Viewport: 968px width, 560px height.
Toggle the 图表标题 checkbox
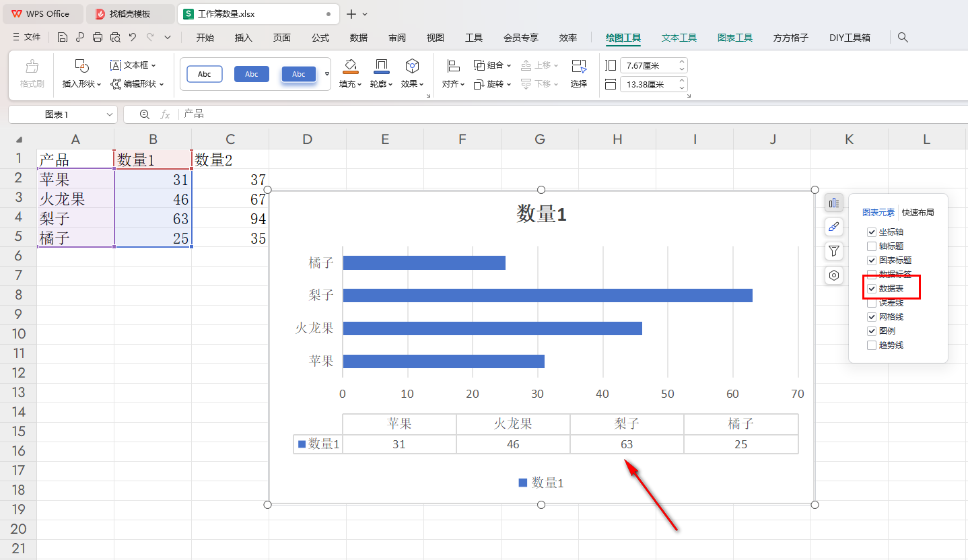click(x=872, y=260)
